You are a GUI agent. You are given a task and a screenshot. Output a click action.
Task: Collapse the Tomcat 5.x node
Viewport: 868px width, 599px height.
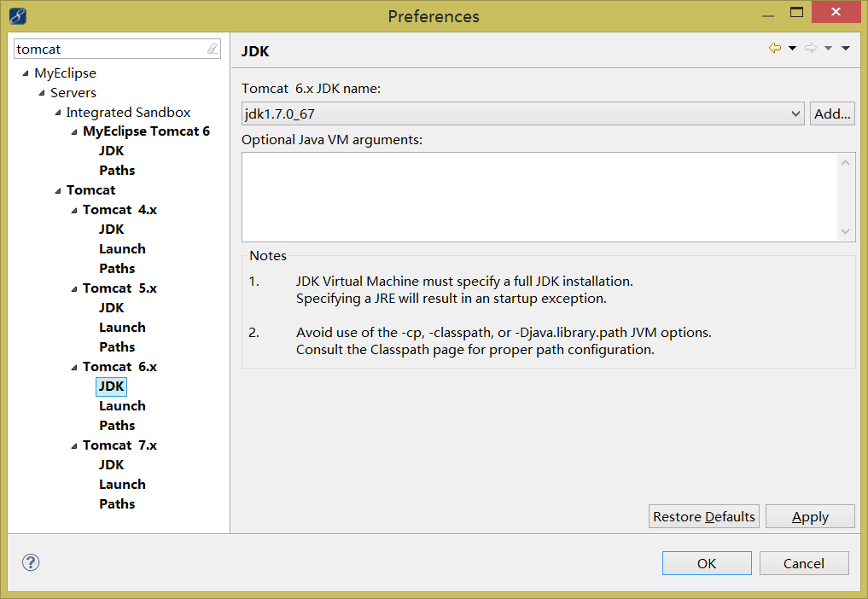click(74, 289)
